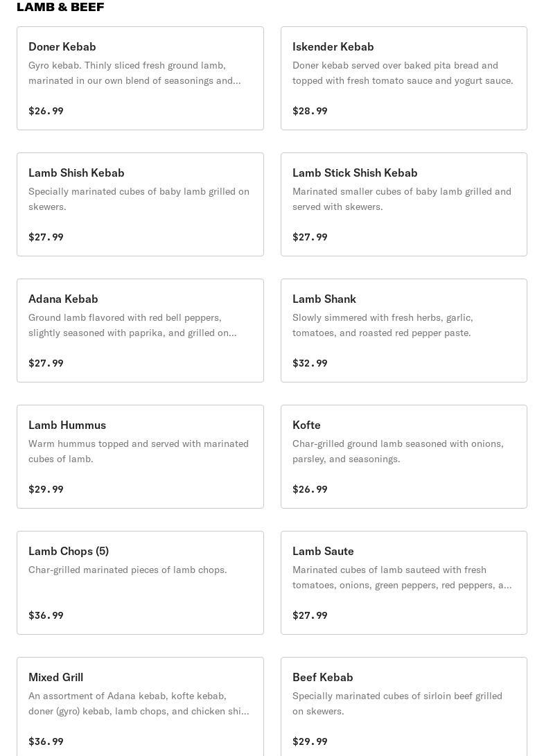The width and height of the screenshot is (544, 756).
Task: Select the Lamb Shank menu card
Action: click(403, 331)
